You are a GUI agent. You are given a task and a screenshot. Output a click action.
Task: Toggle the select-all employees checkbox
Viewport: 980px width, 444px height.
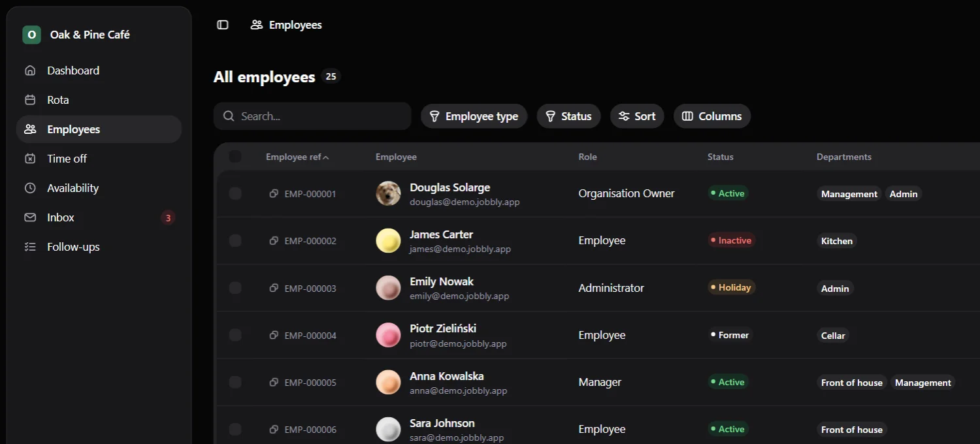(235, 157)
